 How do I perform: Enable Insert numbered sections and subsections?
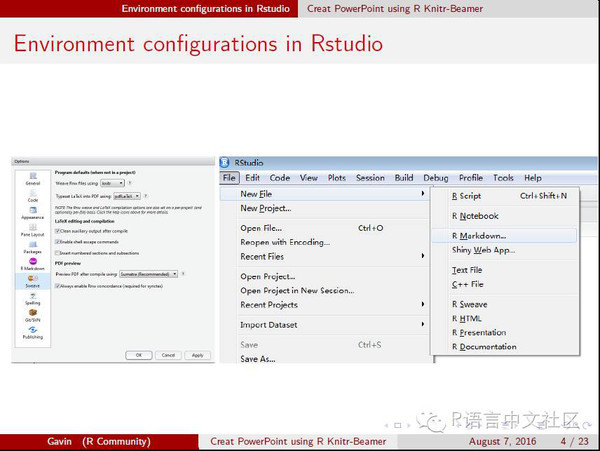pyautogui.click(x=58, y=253)
